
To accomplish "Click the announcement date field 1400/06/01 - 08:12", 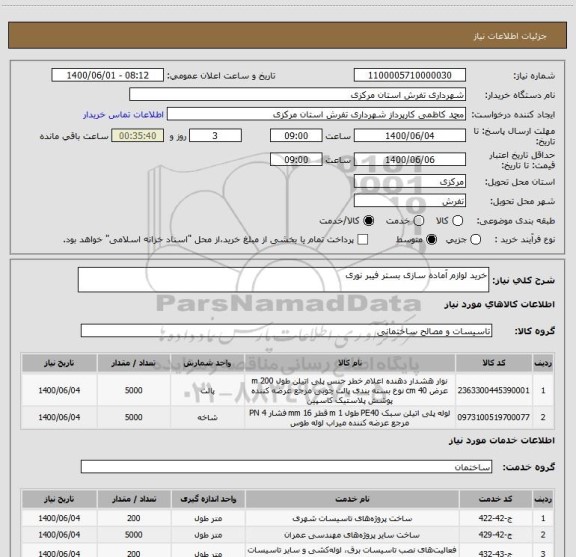I will point(108,75).
